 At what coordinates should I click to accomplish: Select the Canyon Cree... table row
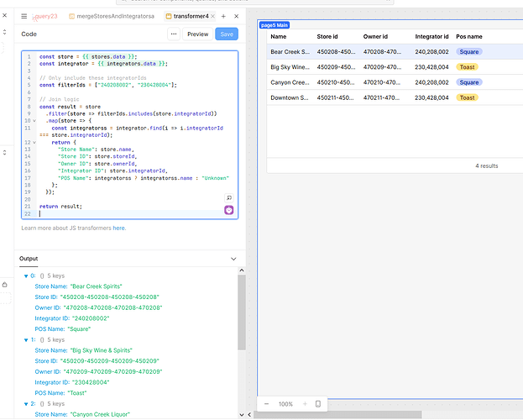tap(395, 82)
